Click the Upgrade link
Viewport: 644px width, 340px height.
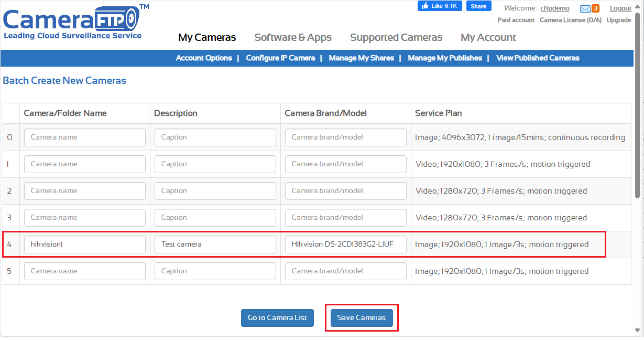coord(618,20)
